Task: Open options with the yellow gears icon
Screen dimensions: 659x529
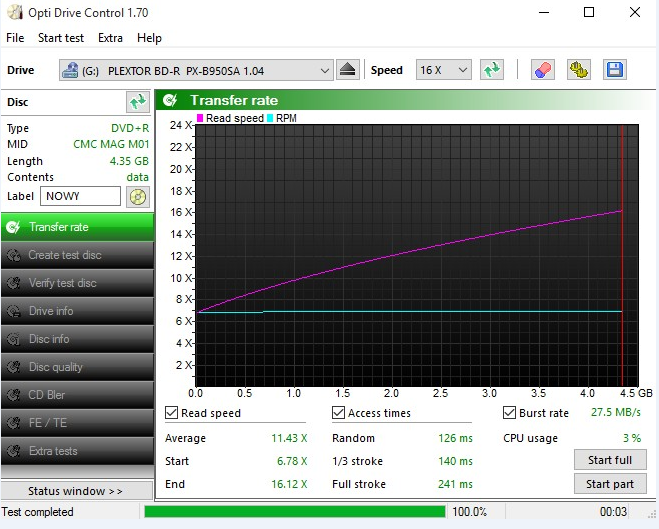Action: [578, 70]
